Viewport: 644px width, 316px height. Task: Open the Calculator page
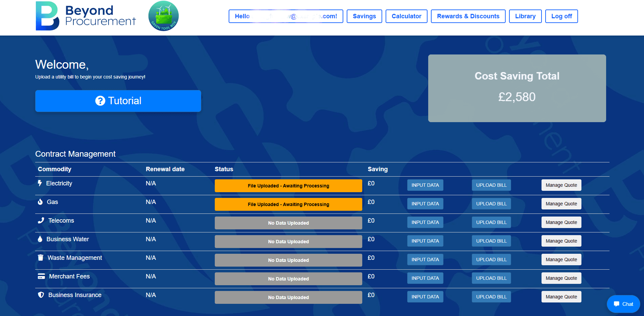point(406,16)
